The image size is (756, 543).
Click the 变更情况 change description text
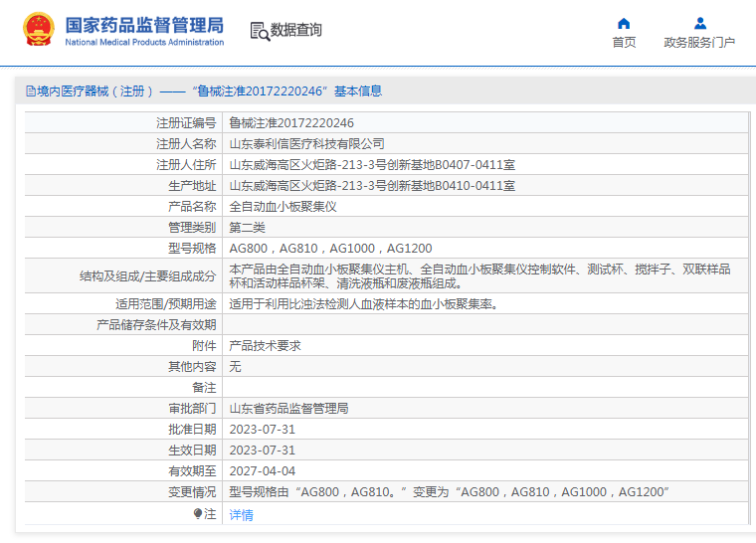click(449, 492)
